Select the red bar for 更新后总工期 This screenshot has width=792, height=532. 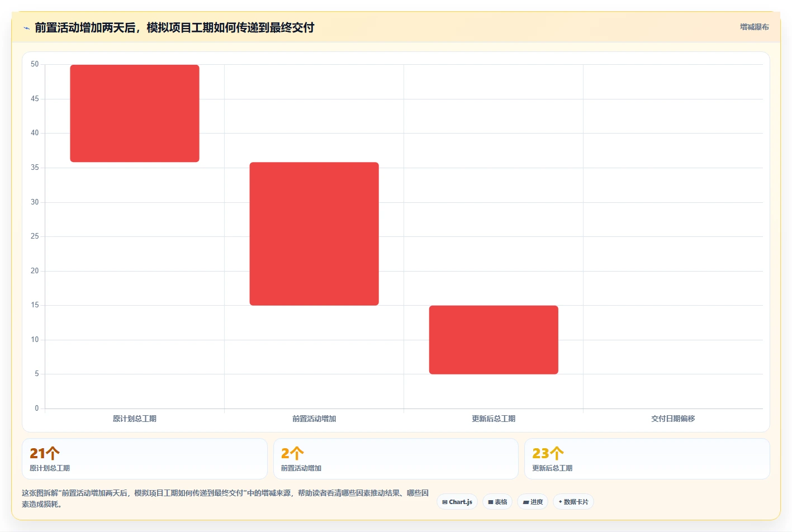coord(494,340)
